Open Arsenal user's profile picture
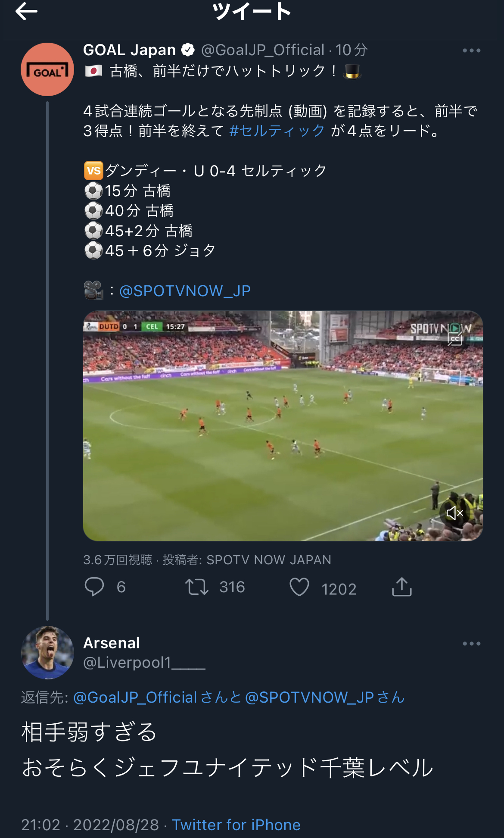Image resolution: width=504 pixels, height=838 pixels. [47, 653]
